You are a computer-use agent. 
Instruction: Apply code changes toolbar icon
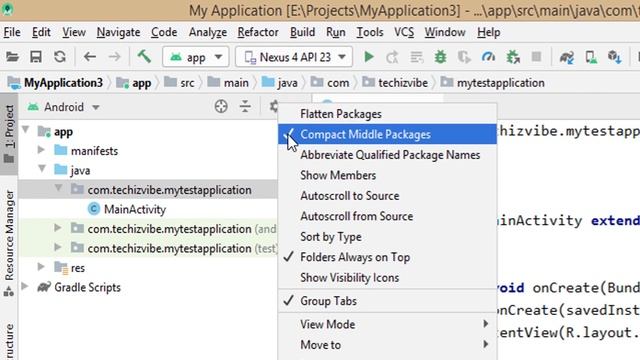417,57
